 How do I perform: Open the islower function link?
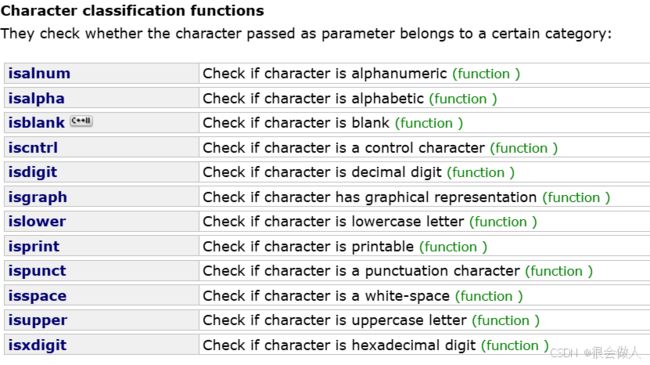click(37, 221)
